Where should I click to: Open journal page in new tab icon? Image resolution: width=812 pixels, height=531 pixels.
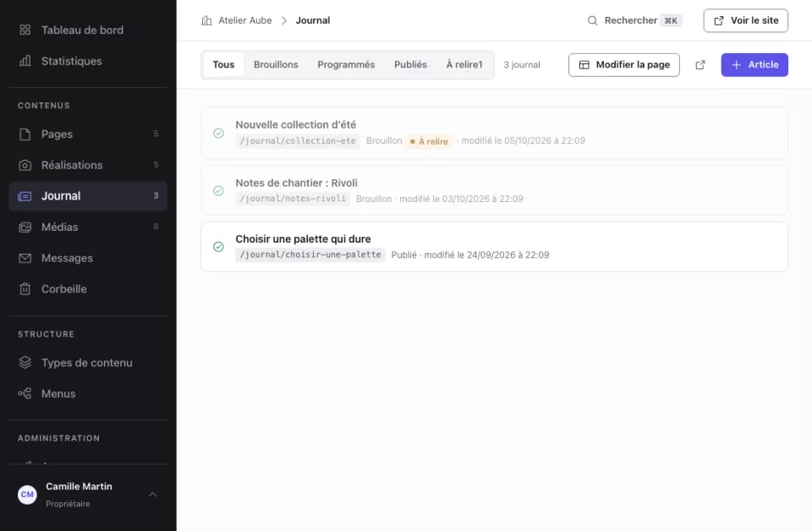(700, 65)
